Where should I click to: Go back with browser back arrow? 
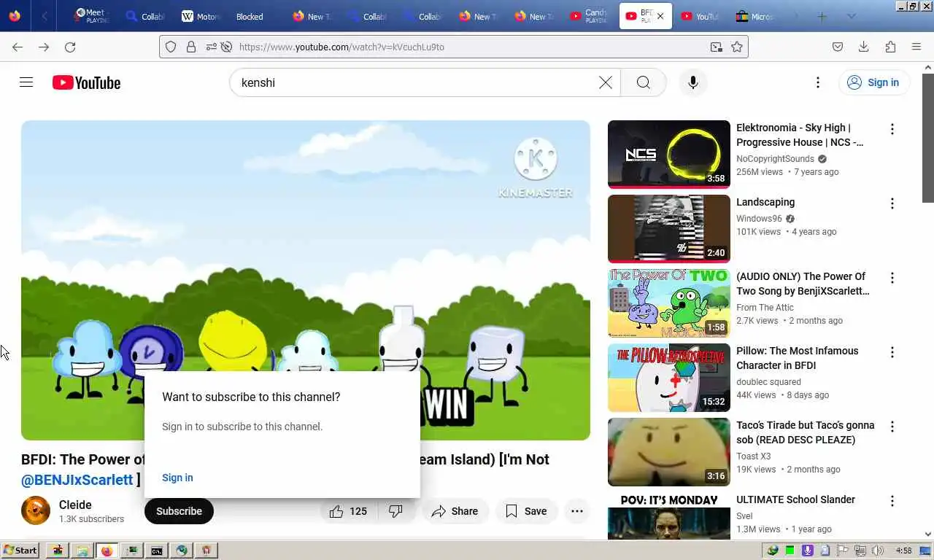point(18,47)
